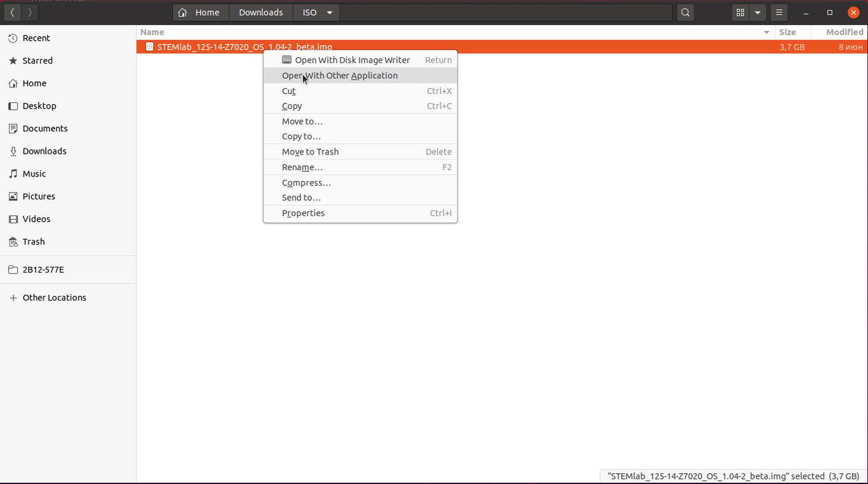
Task: Minimize the Files window
Action: click(806, 13)
